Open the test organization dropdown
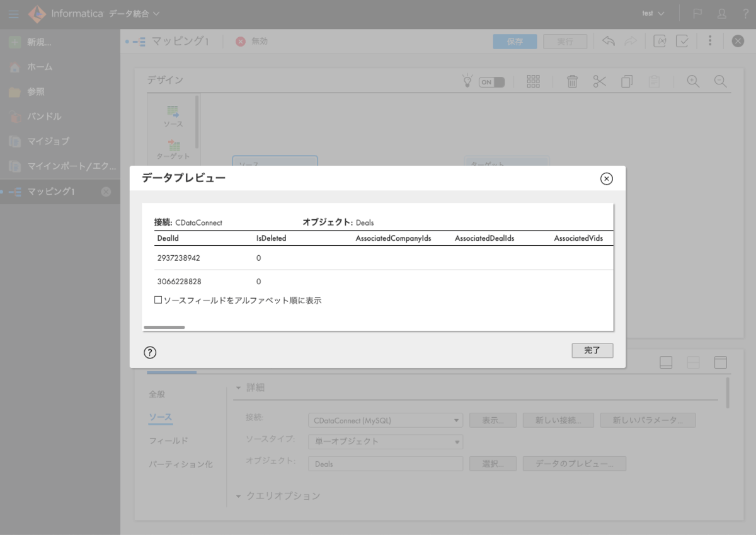The width and height of the screenshot is (756, 535). [653, 13]
